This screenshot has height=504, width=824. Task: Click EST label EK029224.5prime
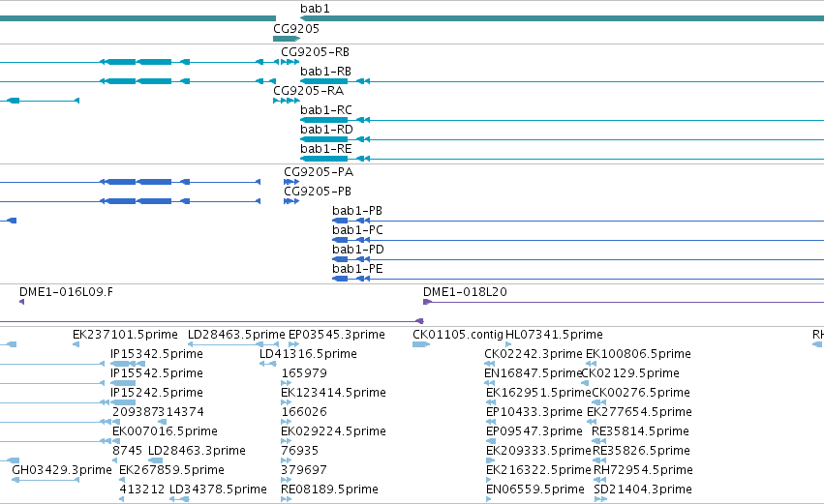click(x=333, y=432)
